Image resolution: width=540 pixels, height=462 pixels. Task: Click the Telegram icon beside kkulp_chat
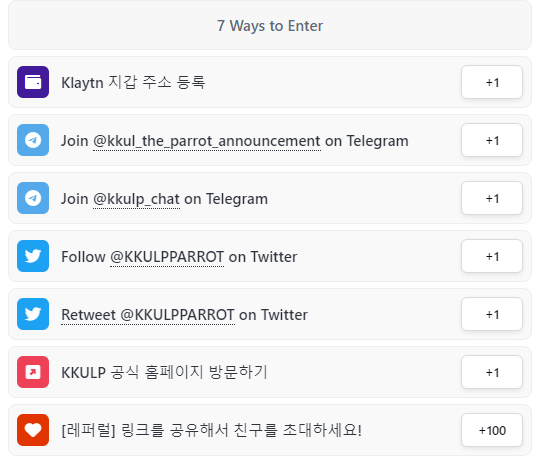[x=33, y=198]
